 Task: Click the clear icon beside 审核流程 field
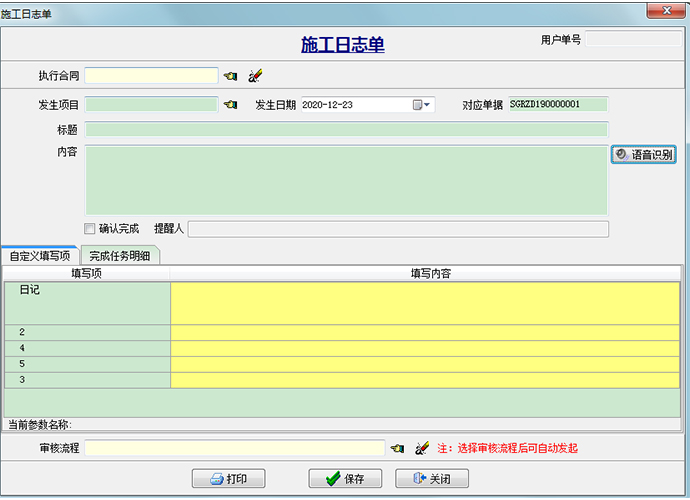coord(421,448)
